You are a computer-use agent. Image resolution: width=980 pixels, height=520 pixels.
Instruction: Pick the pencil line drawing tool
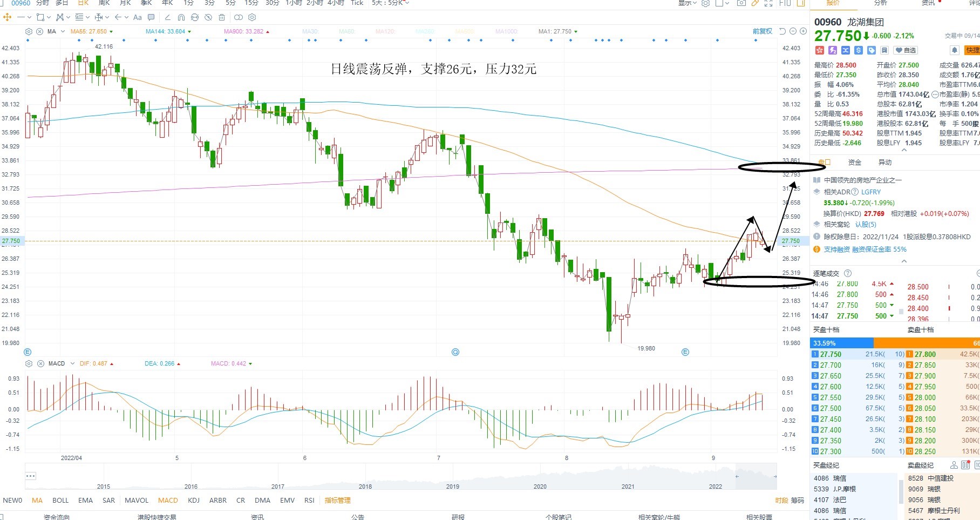coord(168,17)
